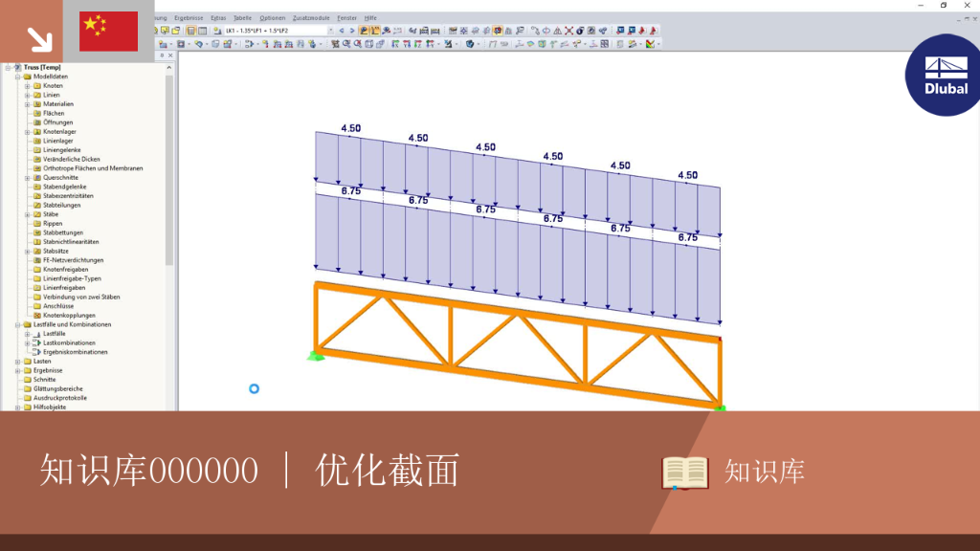Toggle the highlighted table view icon
Image resolution: width=980 pixels, height=551 pixels.
(191, 31)
